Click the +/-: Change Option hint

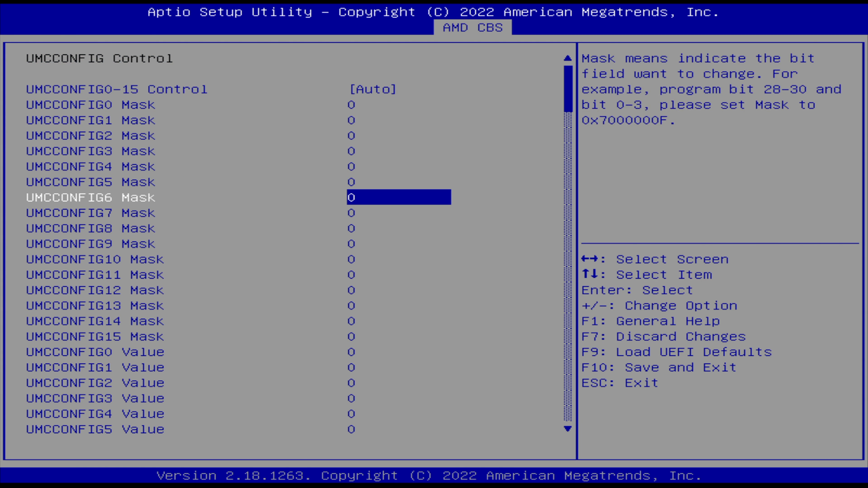click(x=659, y=306)
